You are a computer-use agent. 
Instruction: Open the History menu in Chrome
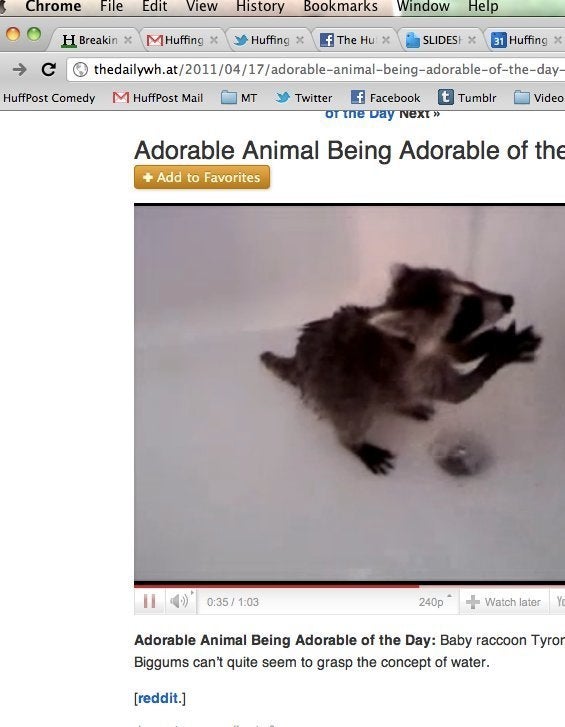coord(260,6)
